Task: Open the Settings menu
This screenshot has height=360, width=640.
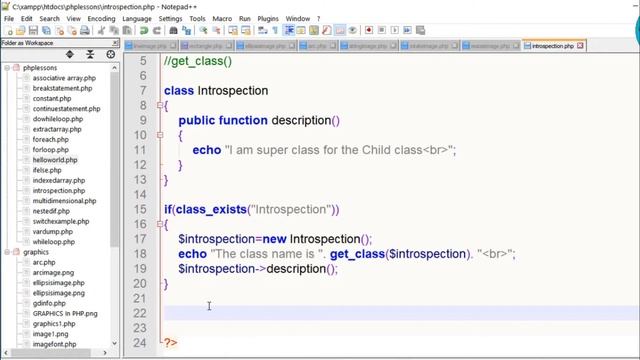Action: click(170, 19)
